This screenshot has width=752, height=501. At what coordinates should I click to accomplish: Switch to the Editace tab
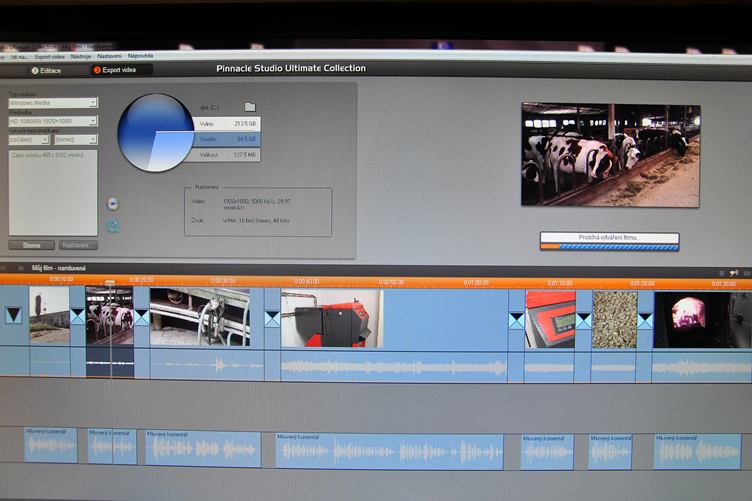(x=47, y=70)
